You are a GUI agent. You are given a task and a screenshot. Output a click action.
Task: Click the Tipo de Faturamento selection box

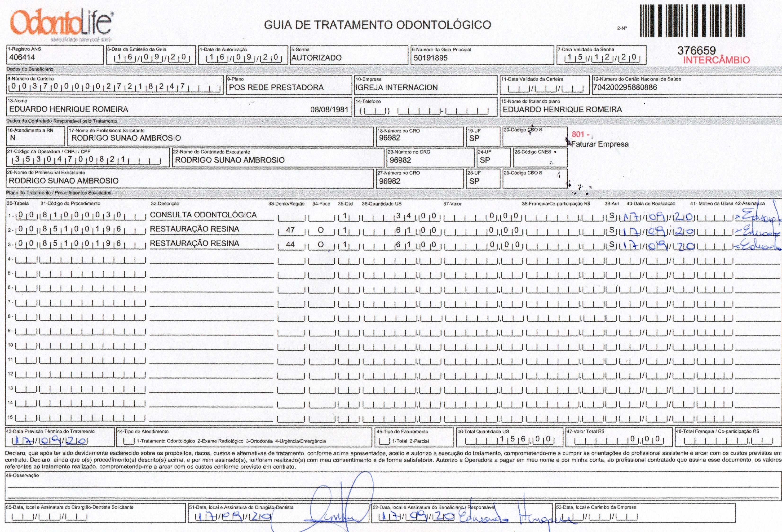tap(384, 441)
